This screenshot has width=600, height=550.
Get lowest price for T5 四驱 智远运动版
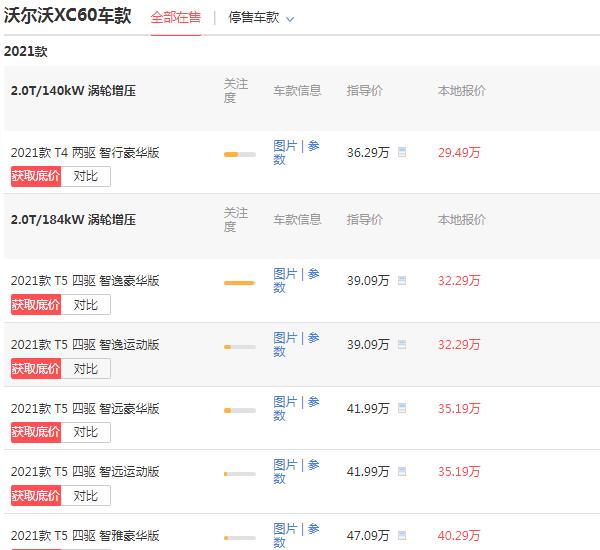coord(36,496)
